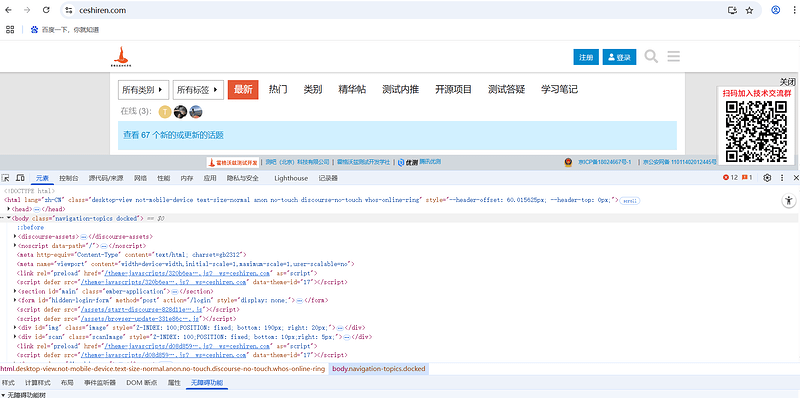Open the Chrome profile avatar icon

click(776, 10)
